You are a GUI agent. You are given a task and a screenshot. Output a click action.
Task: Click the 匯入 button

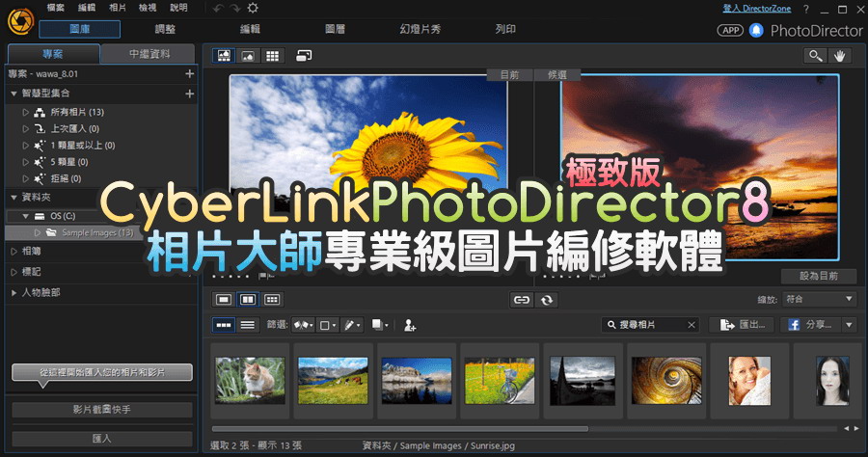(x=102, y=438)
